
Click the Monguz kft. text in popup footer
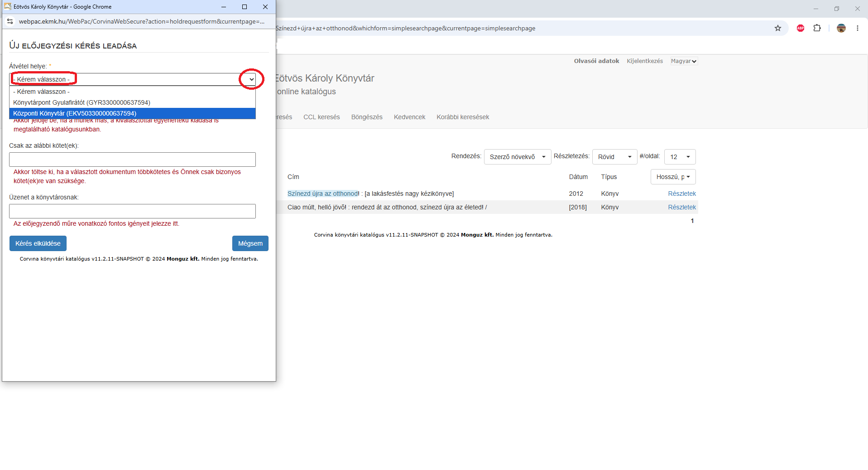point(183,259)
